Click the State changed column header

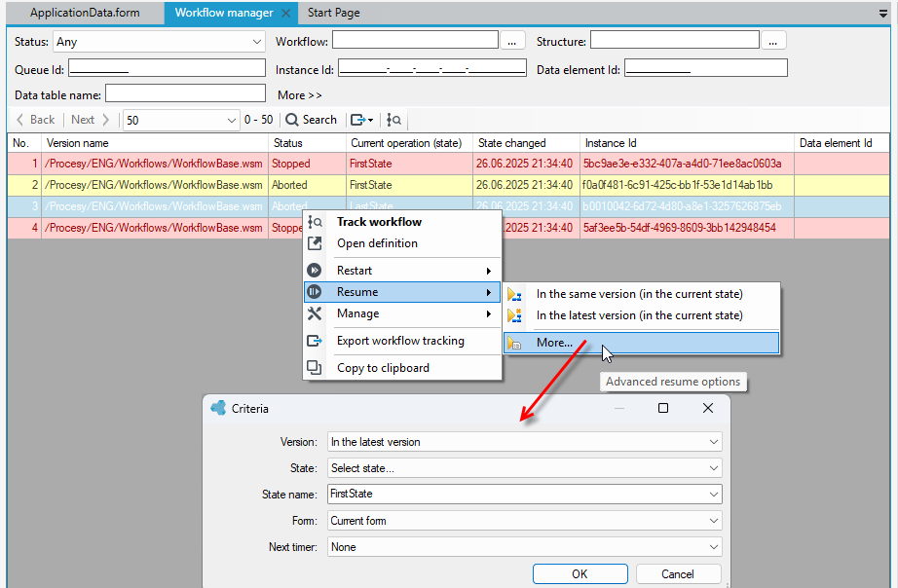[526, 143]
